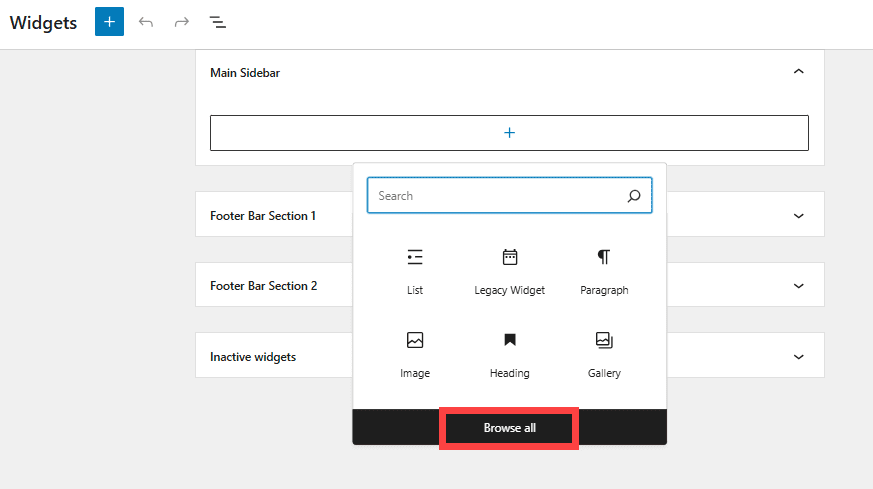Select the Legacy Widget block

click(509, 270)
